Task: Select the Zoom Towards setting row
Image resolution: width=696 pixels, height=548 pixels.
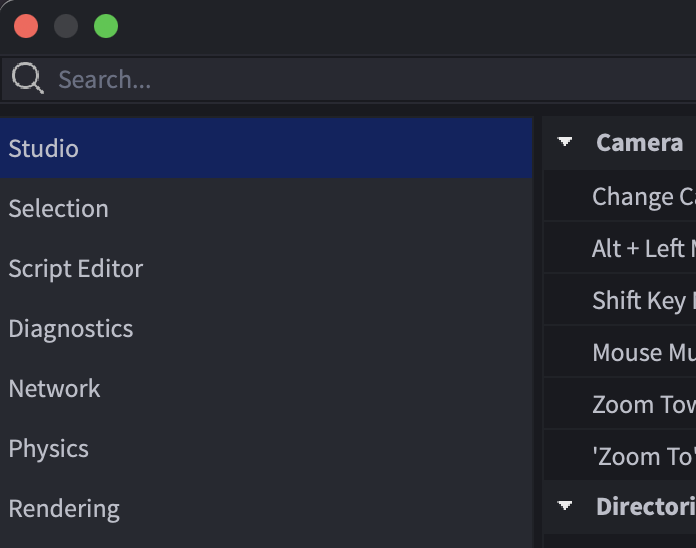Action: [620, 404]
